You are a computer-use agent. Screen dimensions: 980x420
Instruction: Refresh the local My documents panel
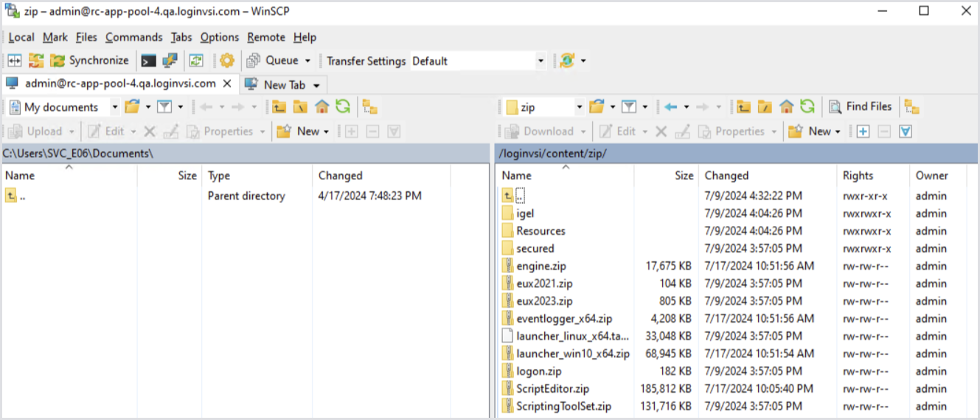click(x=342, y=107)
